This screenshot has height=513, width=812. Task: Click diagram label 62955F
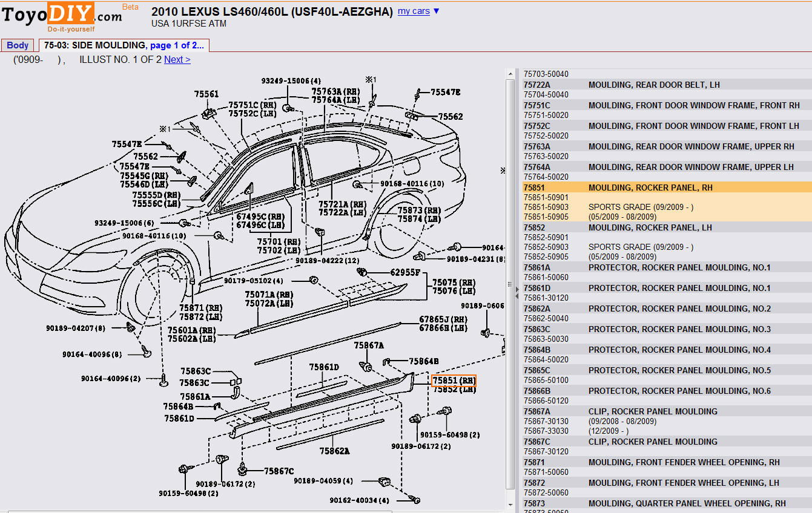[x=405, y=273]
